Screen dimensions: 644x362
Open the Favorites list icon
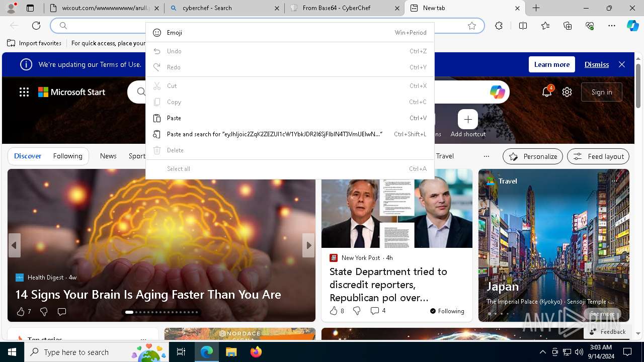coord(545,26)
